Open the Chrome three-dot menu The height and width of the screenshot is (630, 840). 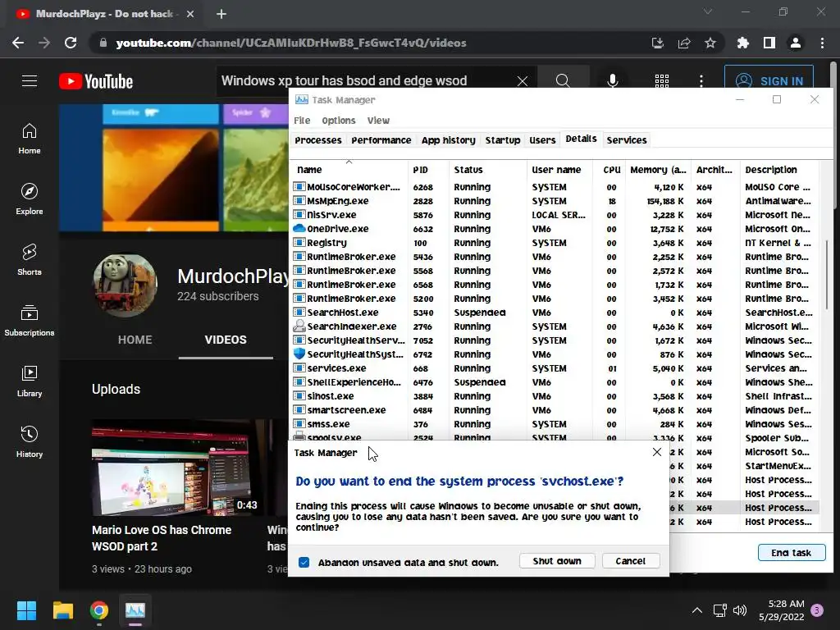point(822,43)
